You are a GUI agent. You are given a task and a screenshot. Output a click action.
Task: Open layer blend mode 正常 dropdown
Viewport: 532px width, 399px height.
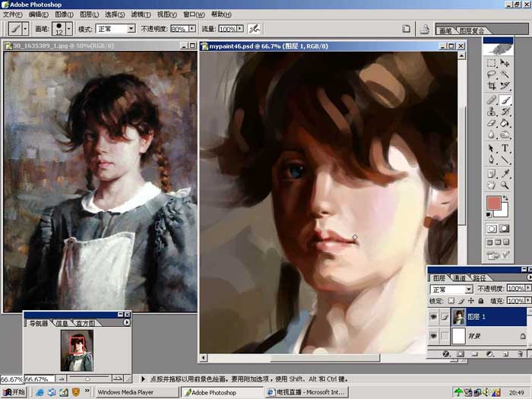pos(469,290)
